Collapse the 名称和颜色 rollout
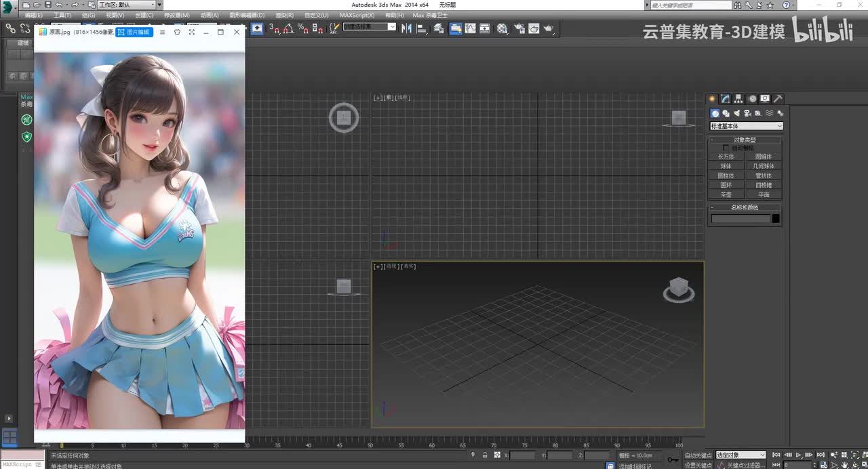Screen dimensions: 868x469 coord(745,207)
